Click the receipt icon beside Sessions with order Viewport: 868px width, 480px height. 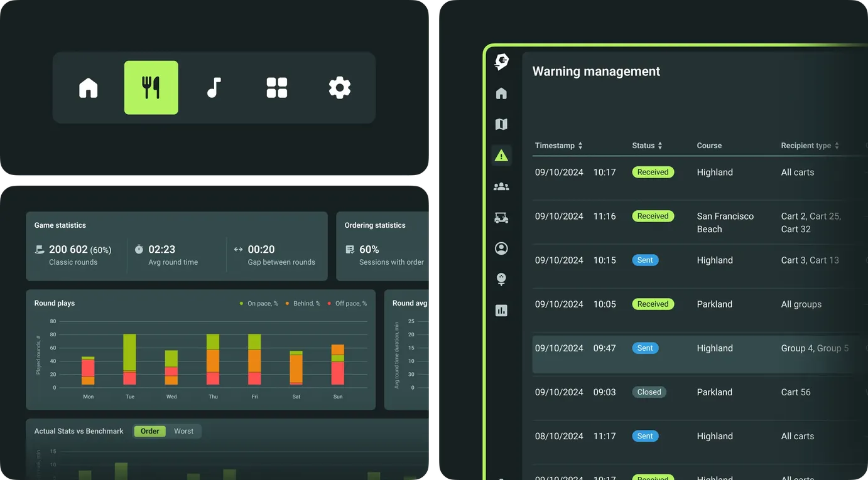pyautogui.click(x=350, y=249)
